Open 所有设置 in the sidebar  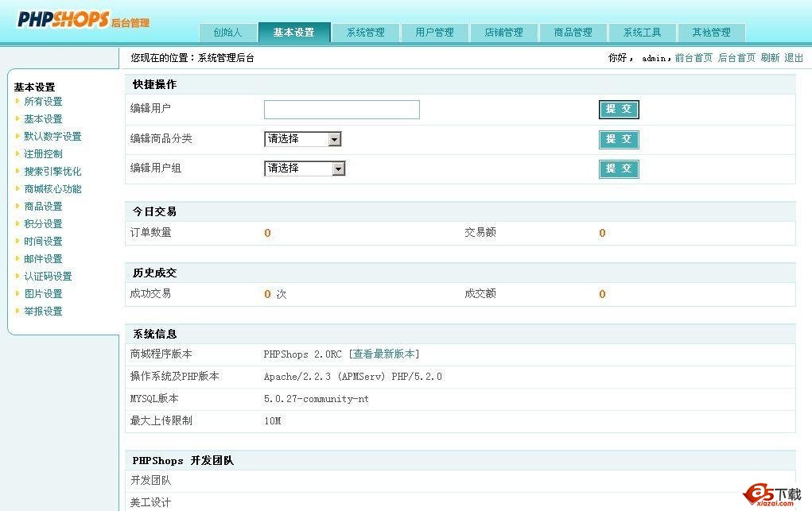coord(43,102)
